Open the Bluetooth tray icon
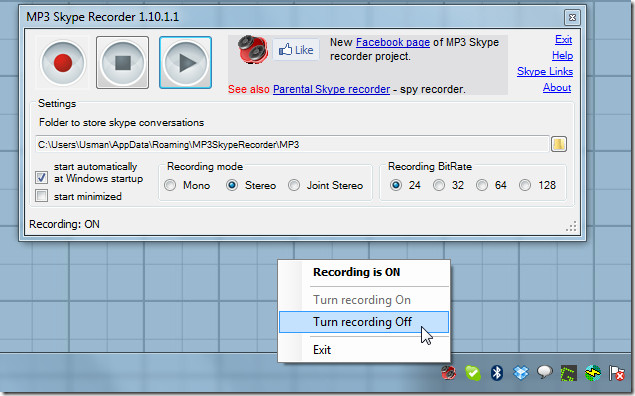This screenshot has width=635, height=396. (496, 373)
